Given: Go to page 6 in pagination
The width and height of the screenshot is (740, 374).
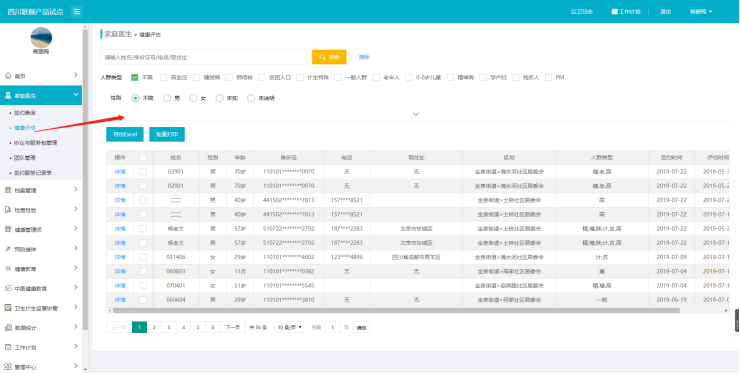Looking at the screenshot, I should [x=212, y=327].
